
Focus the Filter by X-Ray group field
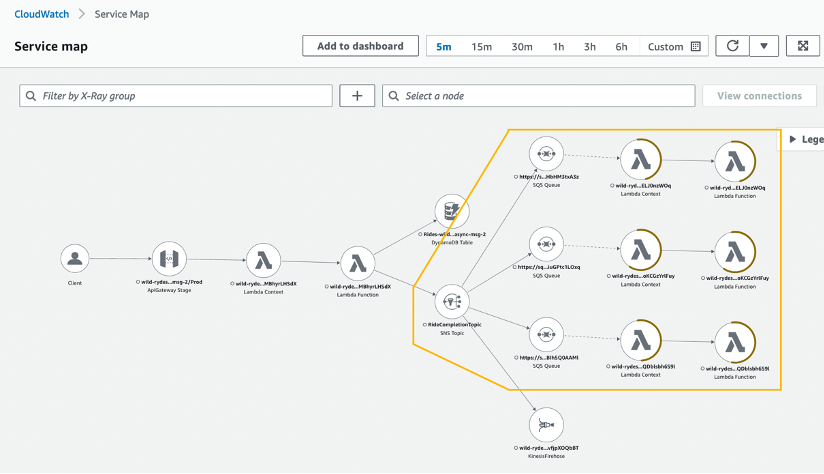click(x=176, y=96)
